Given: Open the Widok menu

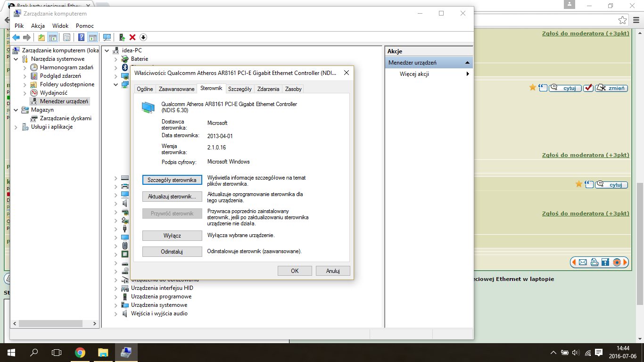Looking at the screenshot, I should click(60, 26).
